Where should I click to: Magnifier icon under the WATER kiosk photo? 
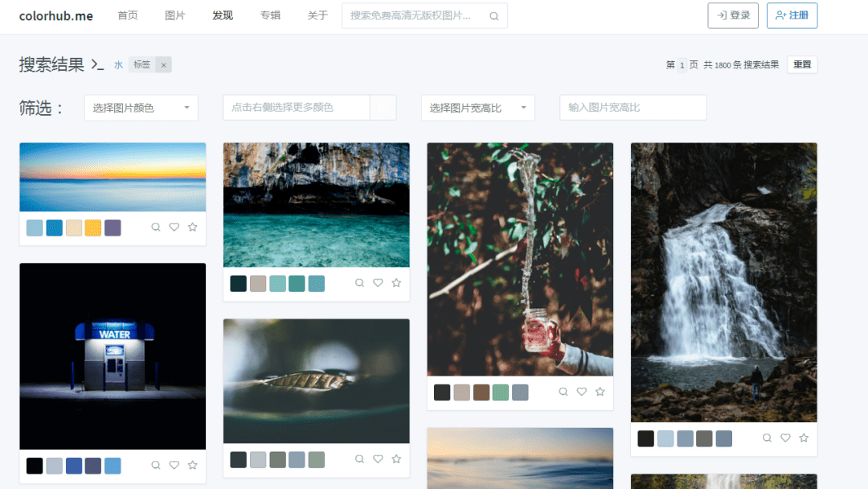tap(156, 465)
